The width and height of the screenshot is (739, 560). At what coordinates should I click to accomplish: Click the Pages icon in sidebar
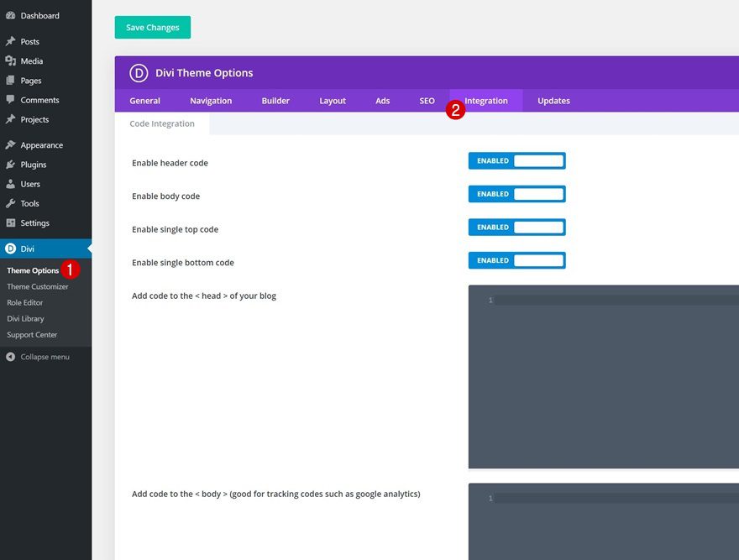pyautogui.click(x=10, y=81)
